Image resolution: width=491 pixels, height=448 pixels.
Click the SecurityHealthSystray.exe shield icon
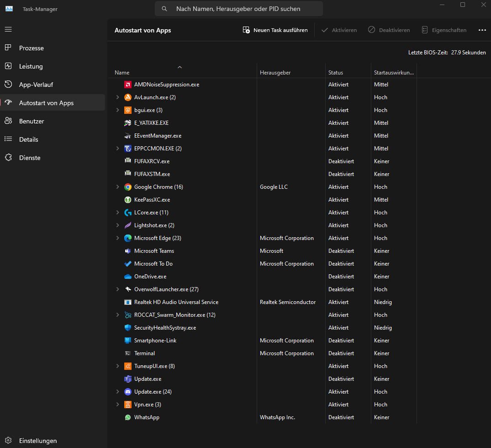click(x=128, y=328)
